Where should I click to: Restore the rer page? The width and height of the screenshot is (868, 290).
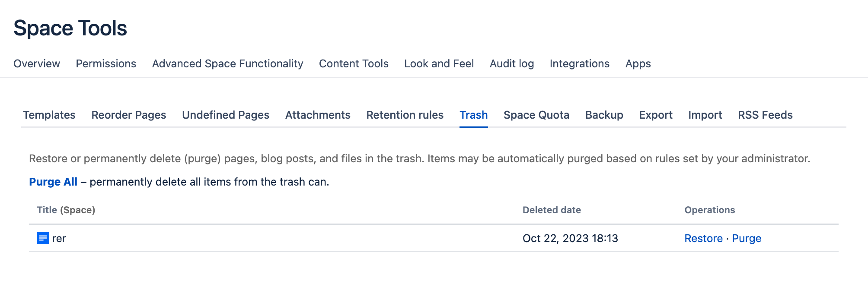pyautogui.click(x=703, y=238)
